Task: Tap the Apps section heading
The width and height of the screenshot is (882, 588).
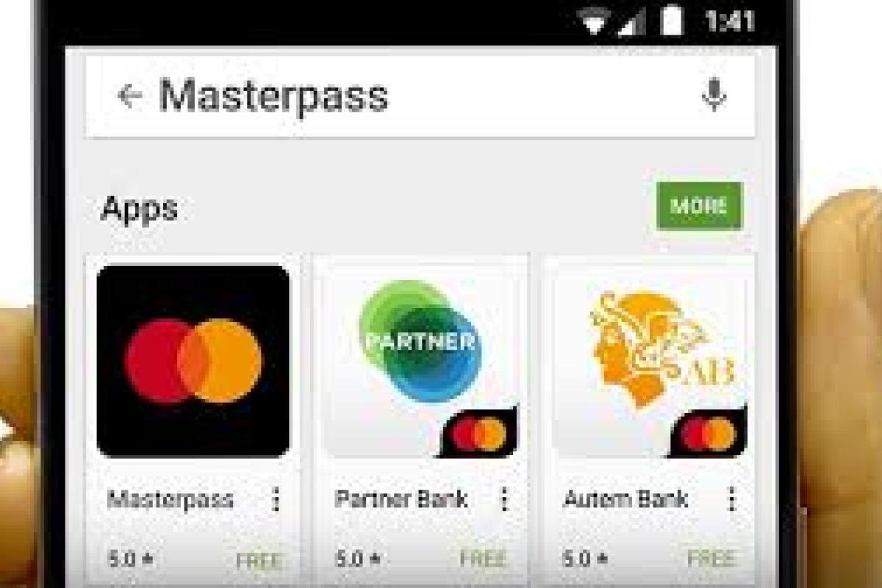Action: tap(139, 209)
